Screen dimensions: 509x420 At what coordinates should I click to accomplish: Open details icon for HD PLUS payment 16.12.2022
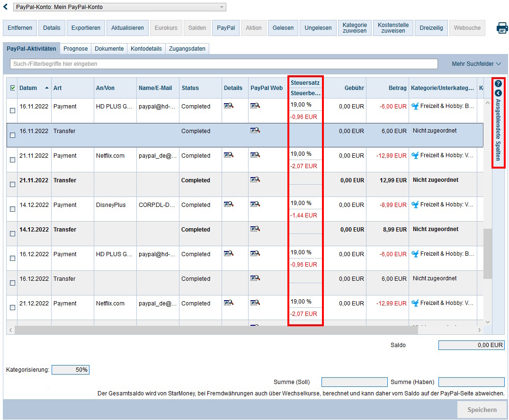point(229,253)
